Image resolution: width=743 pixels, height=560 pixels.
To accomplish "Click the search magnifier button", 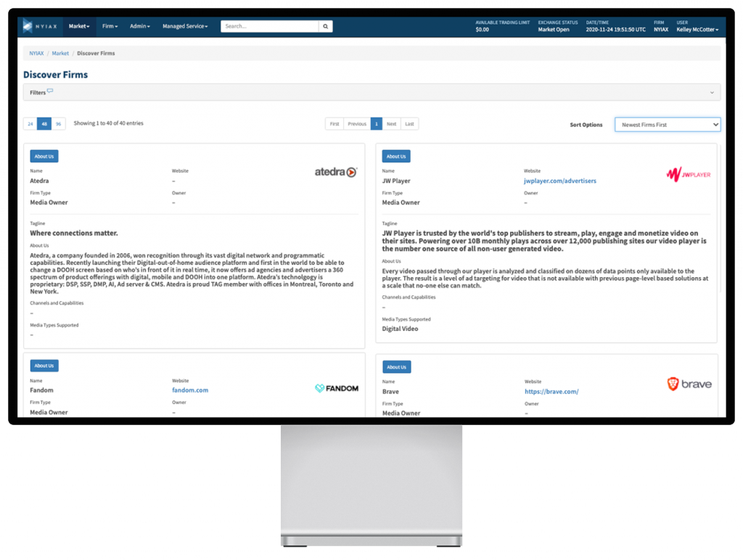I will 326,26.
